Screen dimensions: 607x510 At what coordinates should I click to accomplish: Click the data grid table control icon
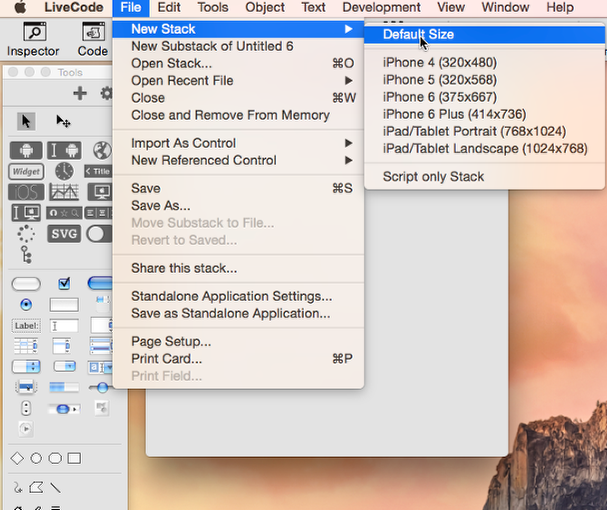click(26, 346)
